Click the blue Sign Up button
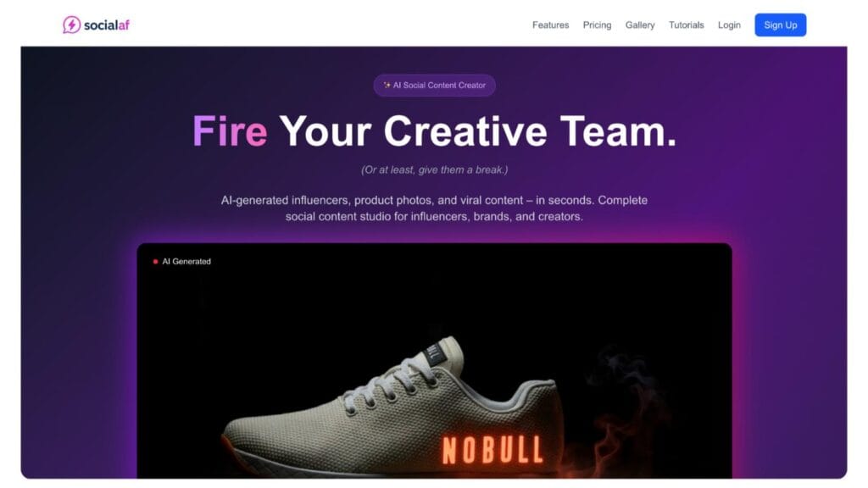This screenshot has height=488, width=868. tap(780, 25)
